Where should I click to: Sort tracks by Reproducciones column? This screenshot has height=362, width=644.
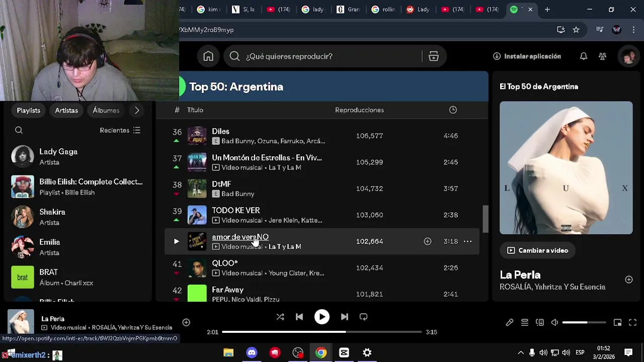(359, 110)
